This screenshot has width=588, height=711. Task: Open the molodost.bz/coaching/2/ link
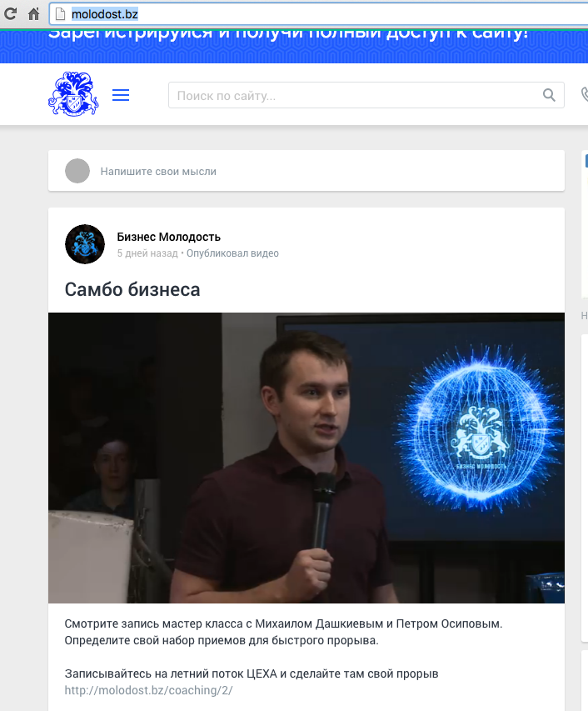point(149,690)
